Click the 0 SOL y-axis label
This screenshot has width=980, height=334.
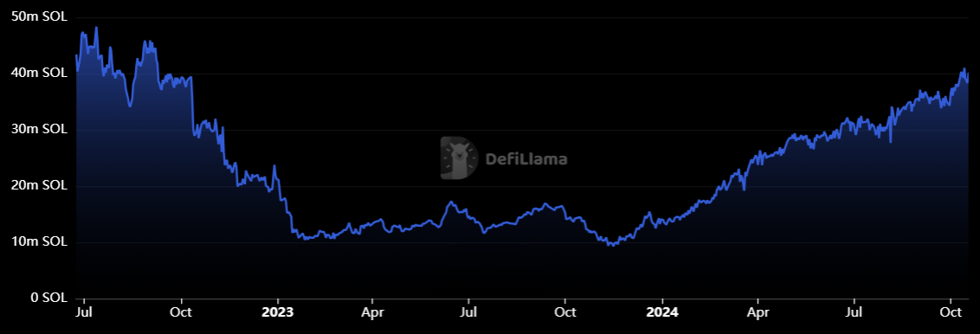coord(44,298)
